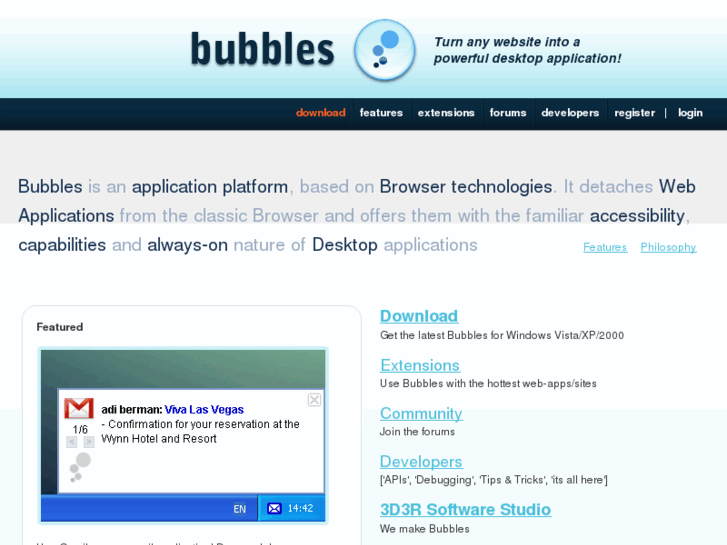The width and height of the screenshot is (727, 545).
Task: Click the bubbles wordmark title
Action: click(x=262, y=49)
